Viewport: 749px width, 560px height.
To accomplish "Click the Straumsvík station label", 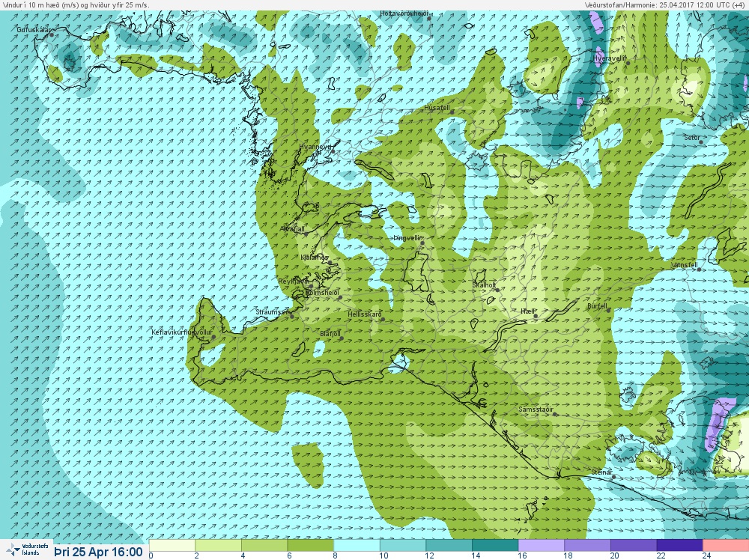I will coord(273,312).
